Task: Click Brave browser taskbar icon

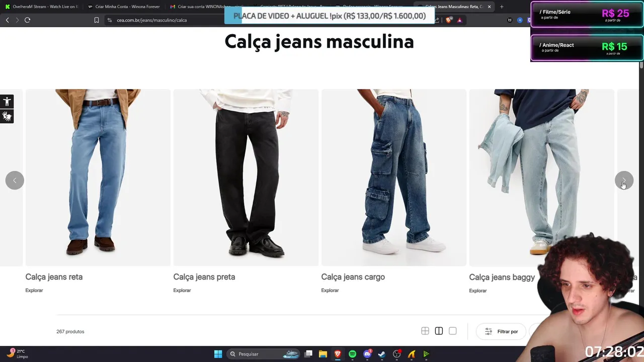Action: (338, 354)
